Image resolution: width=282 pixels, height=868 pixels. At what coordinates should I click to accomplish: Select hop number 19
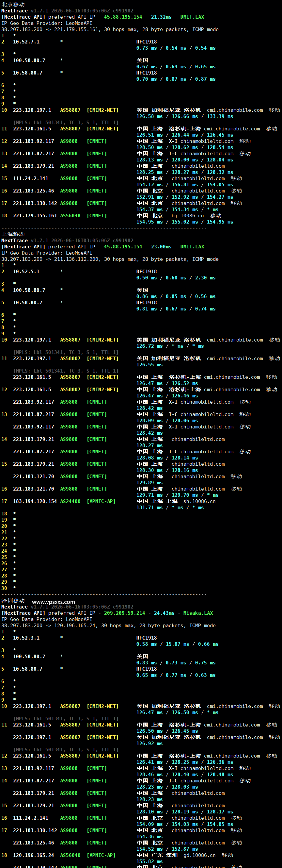point(4,520)
